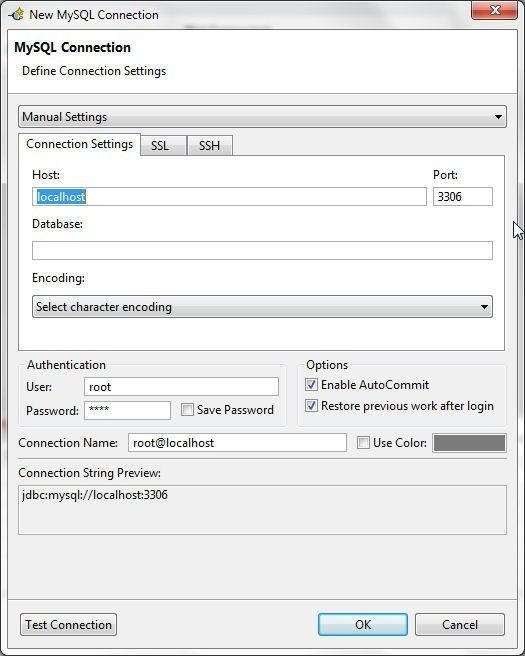
Task: Focus the Database text field
Action: [x=262, y=251]
